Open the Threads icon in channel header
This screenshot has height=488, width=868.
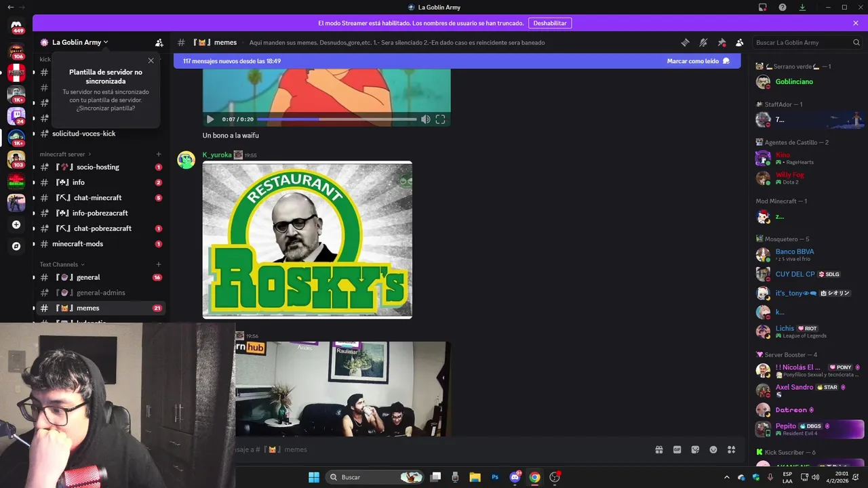tap(685, 42)
